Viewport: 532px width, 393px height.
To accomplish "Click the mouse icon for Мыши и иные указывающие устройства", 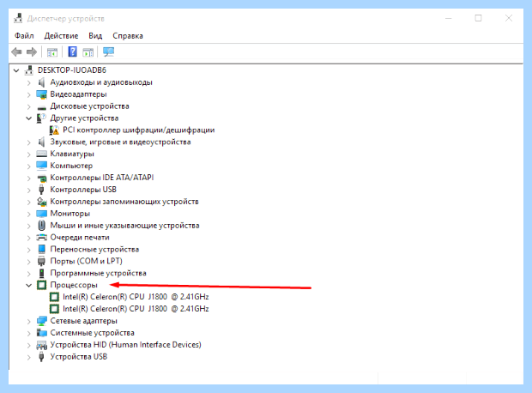I will click(x=41, y=226).
